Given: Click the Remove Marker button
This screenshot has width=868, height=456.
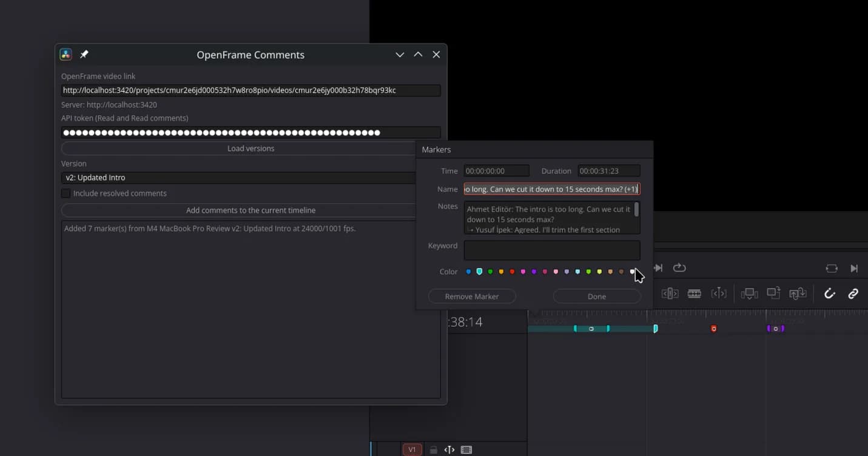Looking at the screenshot, I should (x=472, y=297).
